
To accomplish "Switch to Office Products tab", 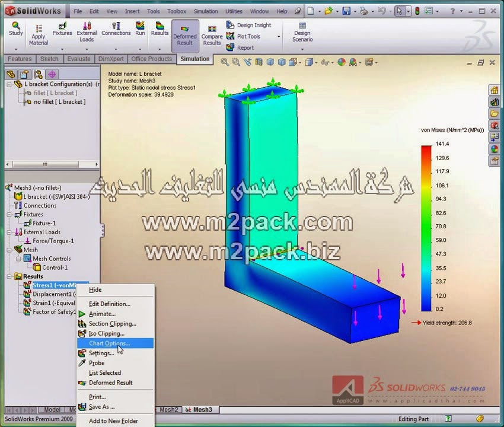I will (151, 59).
